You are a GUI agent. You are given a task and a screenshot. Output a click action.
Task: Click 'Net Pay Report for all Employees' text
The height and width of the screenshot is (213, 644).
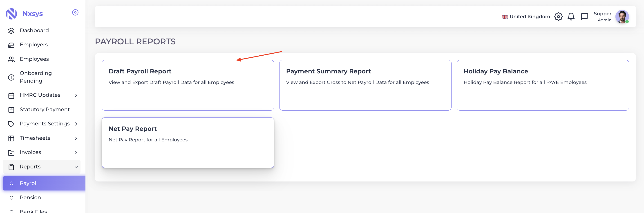(148, 140)
